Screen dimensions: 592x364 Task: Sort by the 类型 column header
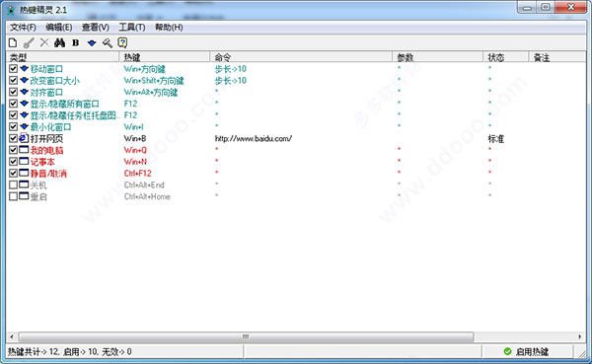pos(63,57)
